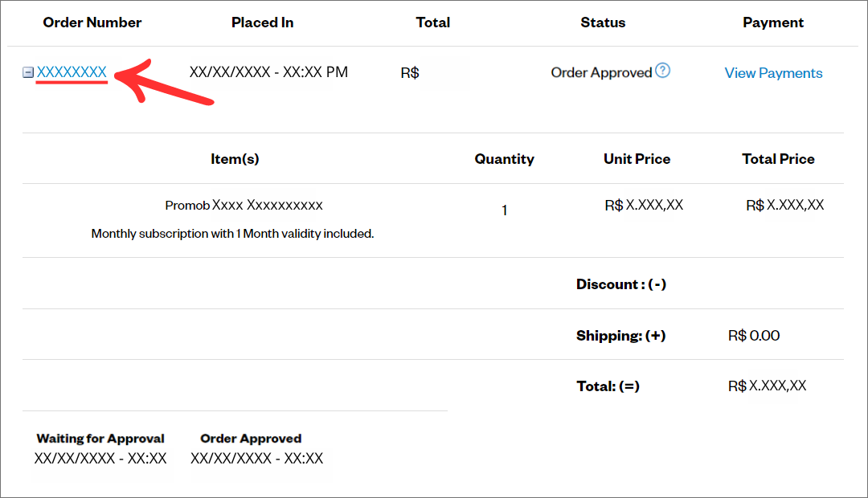Click the Status column header

coord(603,22)
